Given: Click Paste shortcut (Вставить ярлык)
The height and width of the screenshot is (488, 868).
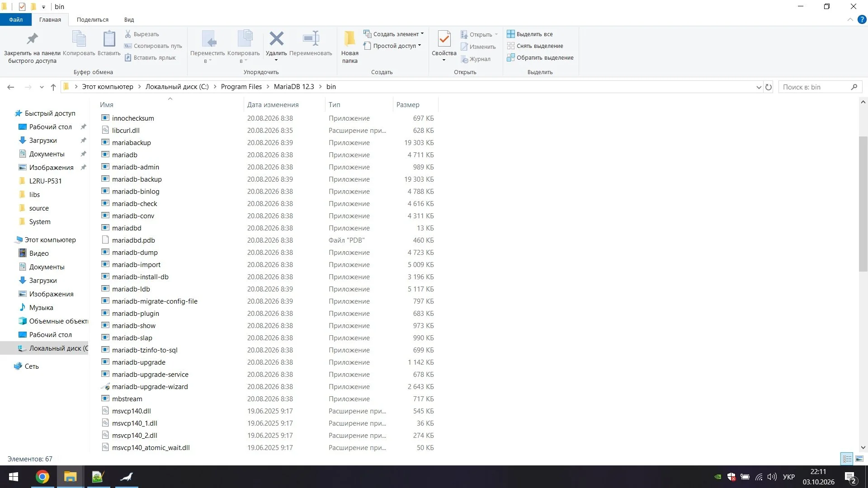Looking at the screenshot, I should pyautogui.click(x=150, y=57).
